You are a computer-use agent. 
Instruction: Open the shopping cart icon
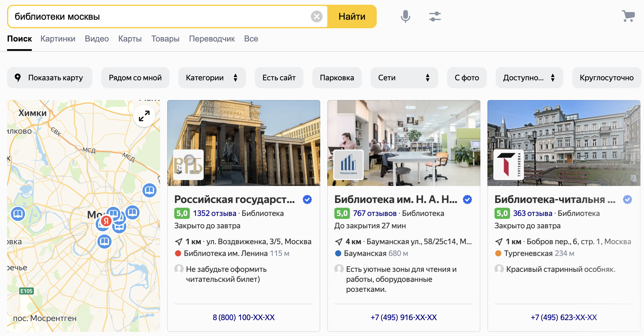click(628, 16)
